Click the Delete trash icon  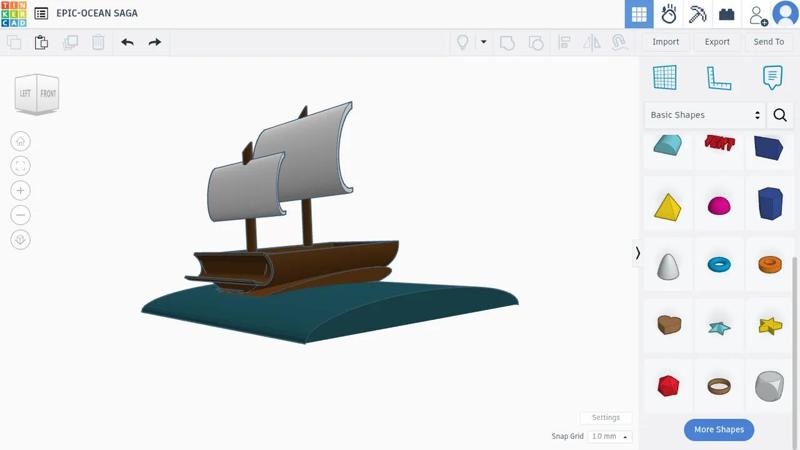tap(98, 42)
